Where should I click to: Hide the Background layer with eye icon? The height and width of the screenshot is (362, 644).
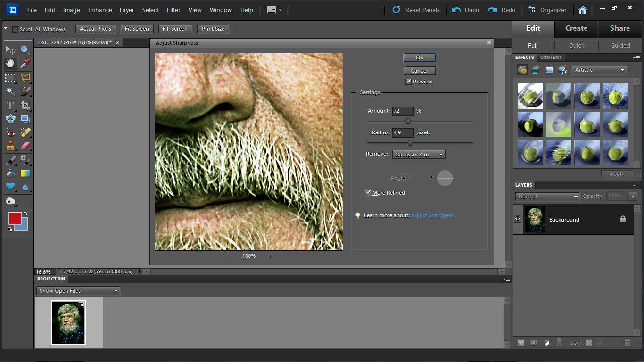pyautogui.click(x=518, y=219)
